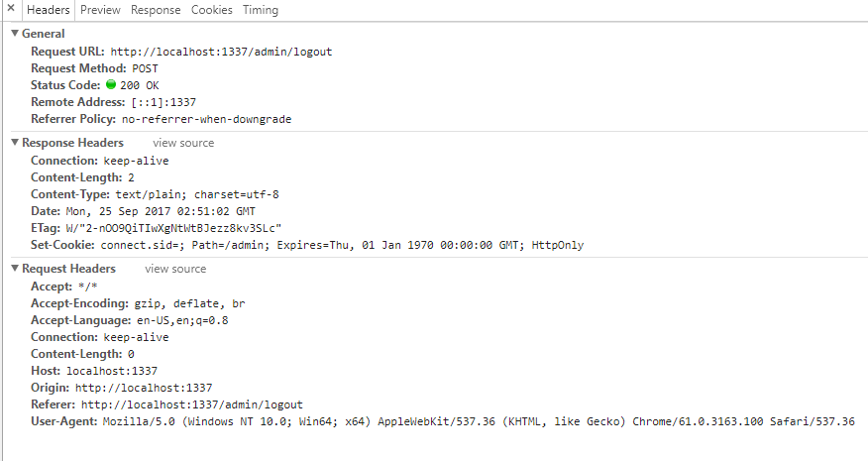Close the request details panel

pyautogui.click(x=11, y=8)
